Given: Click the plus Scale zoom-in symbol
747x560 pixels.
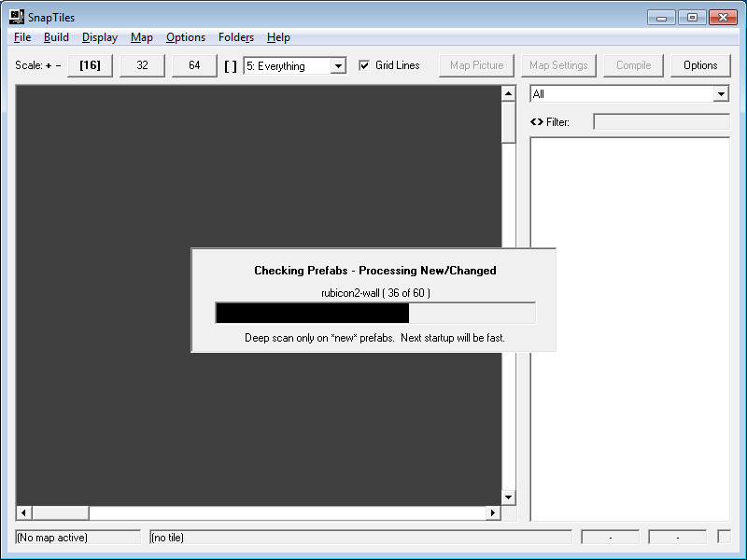Looking at the screenshot, I should click(x=49, y=65).
